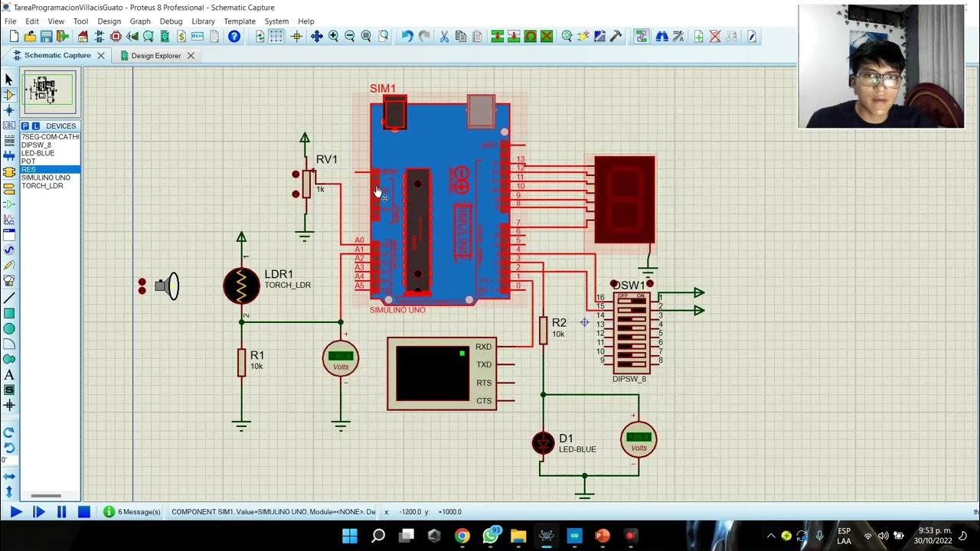This screenshot has width=980, height=551.
Task: Pick devices with P button
Action: click(x=25, y=126)
